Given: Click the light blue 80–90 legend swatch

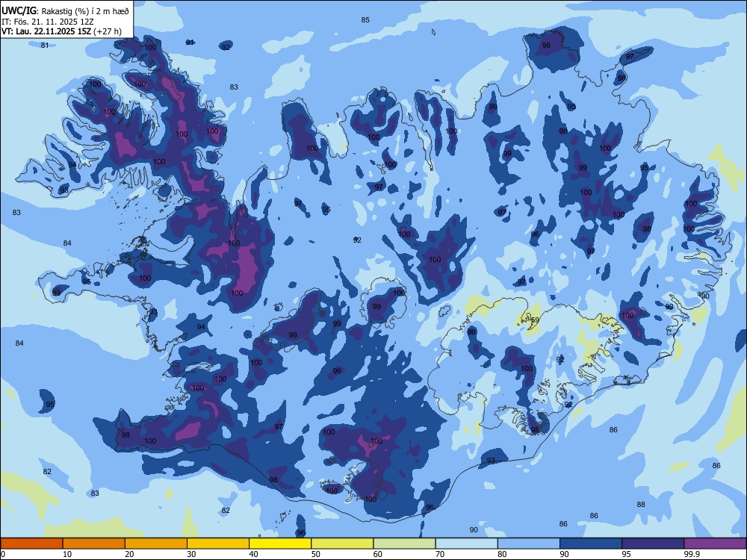Looking at the screenshot, I should (x=529, y=544).
